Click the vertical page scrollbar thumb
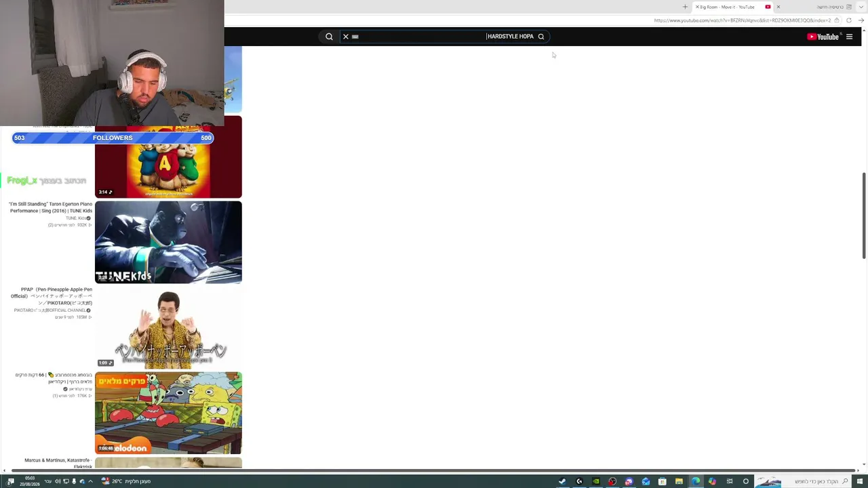This screenshot has width=868, height=488. coord(864,216)
